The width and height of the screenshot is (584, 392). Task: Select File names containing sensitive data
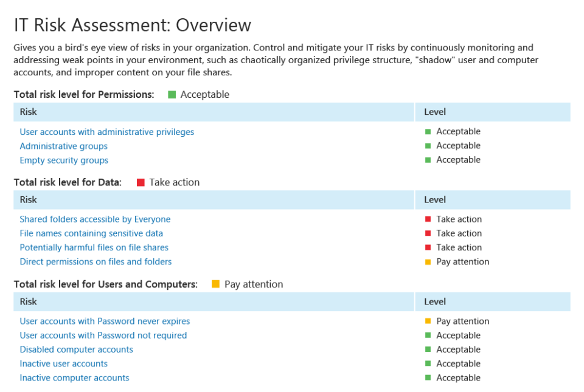click(x=91, y=233)
